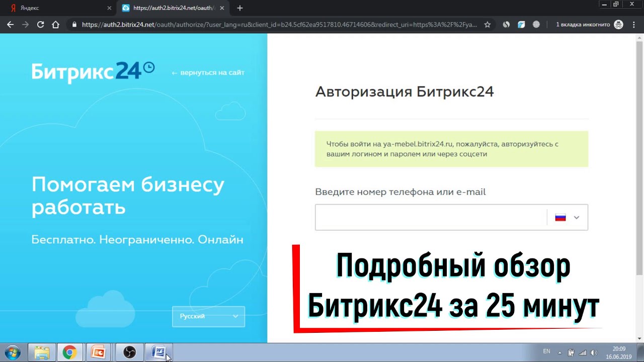Click the padlock site info icon
The height and width of the screenshot is (362, 644).
[74, 24]
